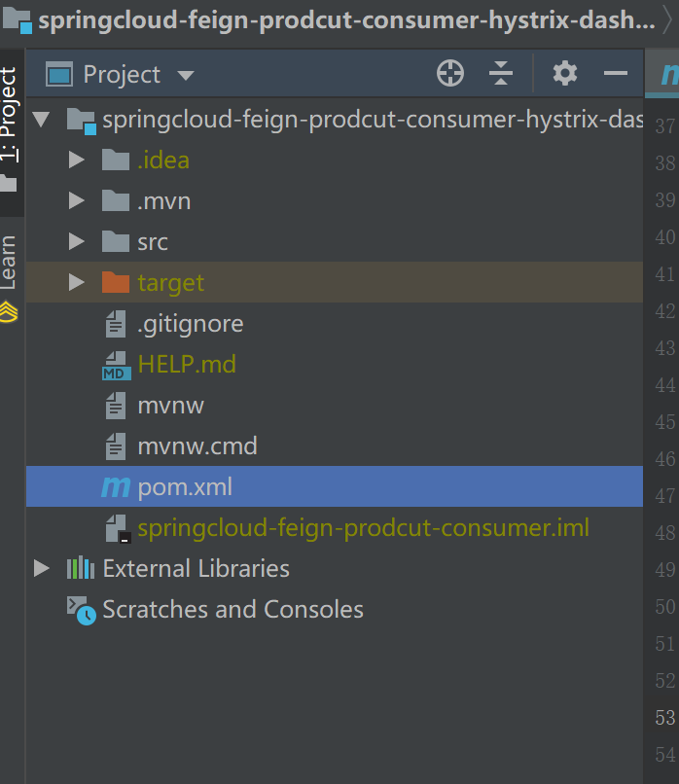Click the breadcrumb chevron in navigation bar
The height and width of the screenshot is (784, 679).
(x=667, y=20)
